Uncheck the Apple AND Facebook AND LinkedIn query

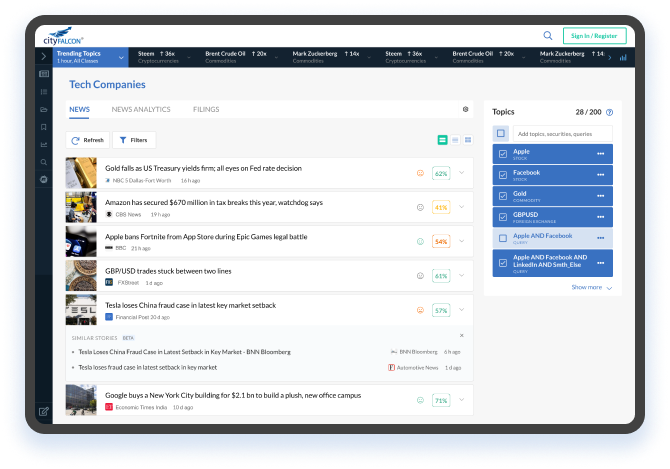coord(503,263)
